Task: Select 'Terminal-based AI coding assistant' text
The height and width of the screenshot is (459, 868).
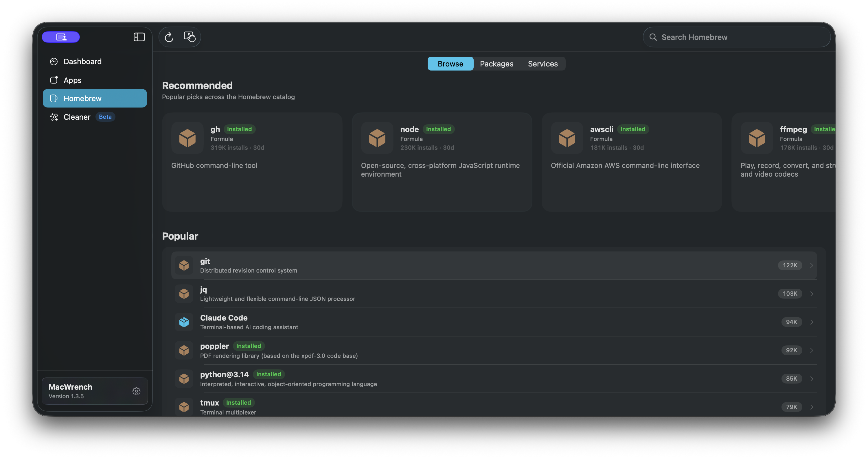Action: coord(249,327)
